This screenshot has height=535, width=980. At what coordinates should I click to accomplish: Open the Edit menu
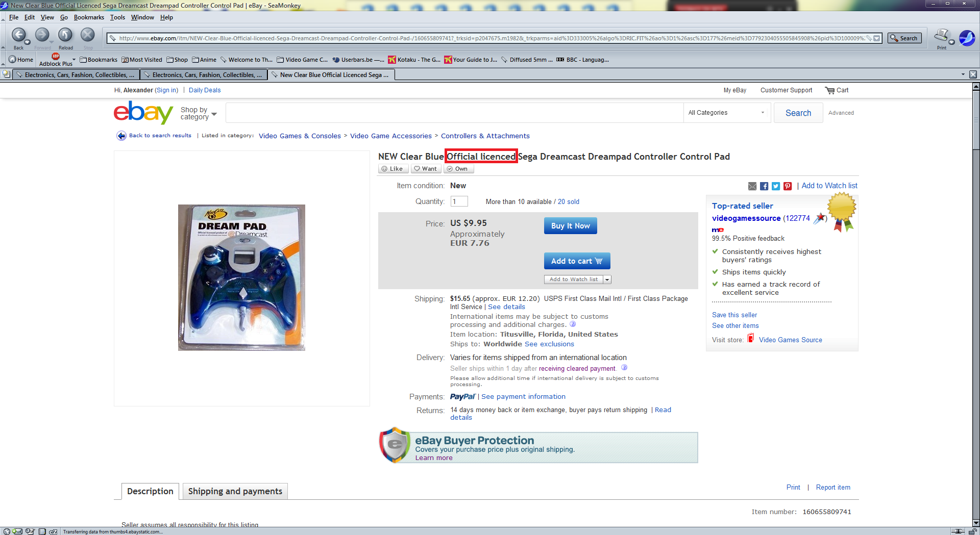tap(30, 17)
